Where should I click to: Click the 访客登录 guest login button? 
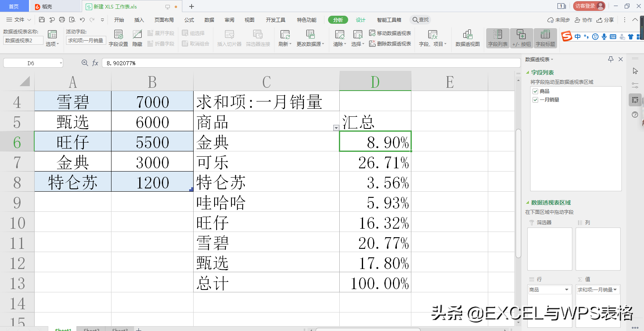coord(589,6)
